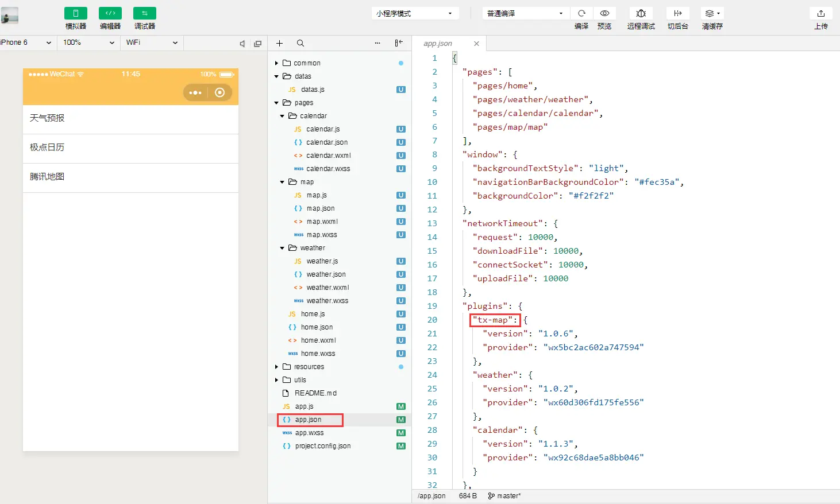The image size is (840, 504).
Task: Click the U status badge for datas.js
Action: tap(401, 90)
